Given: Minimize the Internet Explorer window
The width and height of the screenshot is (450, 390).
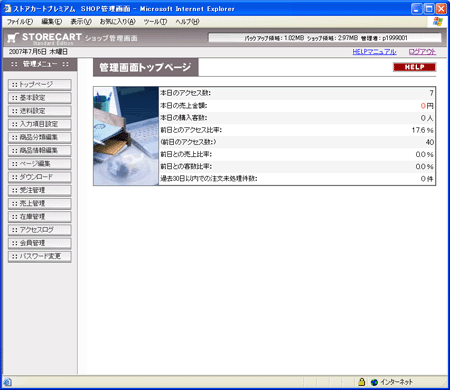Looking at the screenshot, I should 417,9.
